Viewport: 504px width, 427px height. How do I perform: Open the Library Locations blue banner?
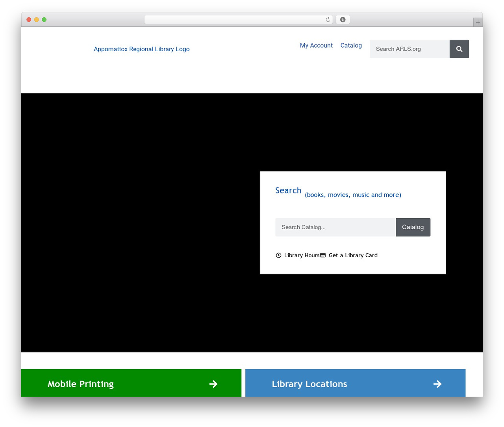(355, 383)
